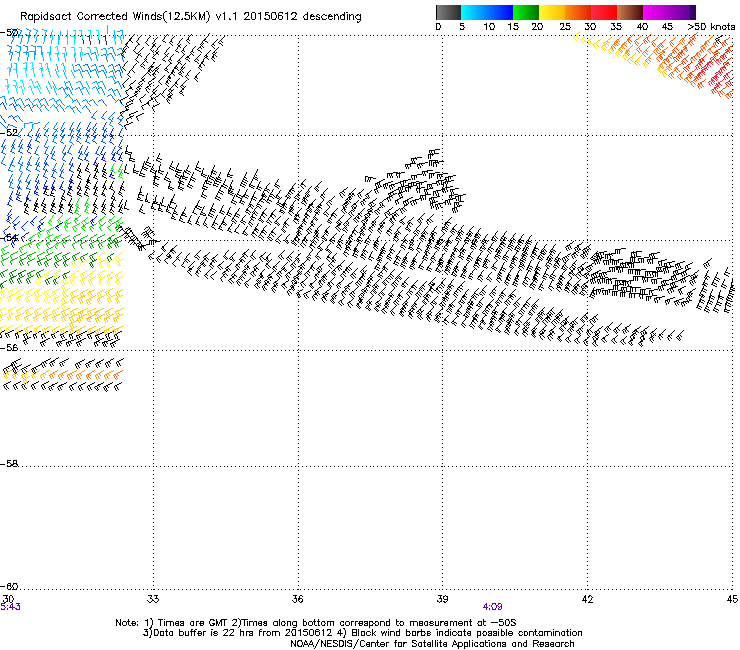Click the 'Times are GMT' note line
The image size is (740, 650).
coord(315,623)
